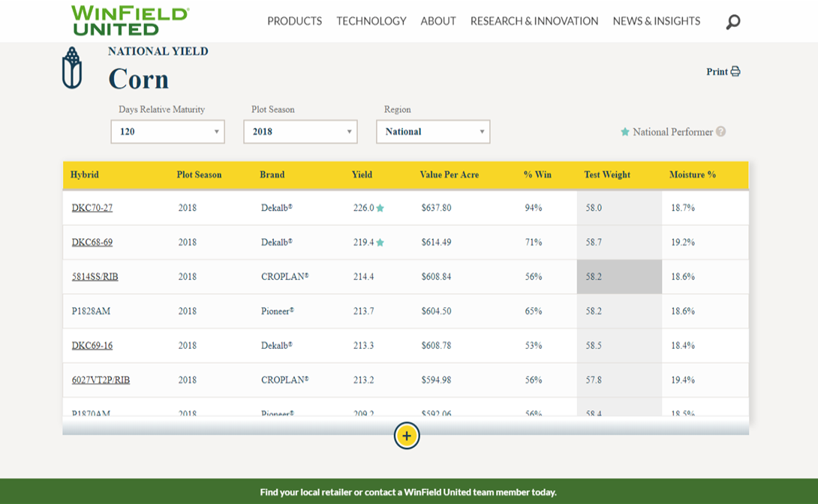Screen dimensions: 818x504
Task: Sort by the Hybrid column header
Action: pos(85,175)
